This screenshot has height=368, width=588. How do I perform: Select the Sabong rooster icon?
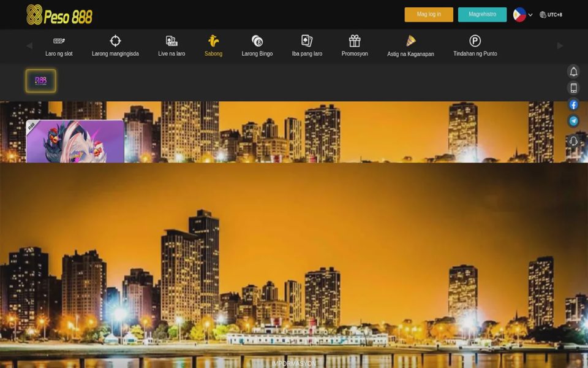coord(213,40)
